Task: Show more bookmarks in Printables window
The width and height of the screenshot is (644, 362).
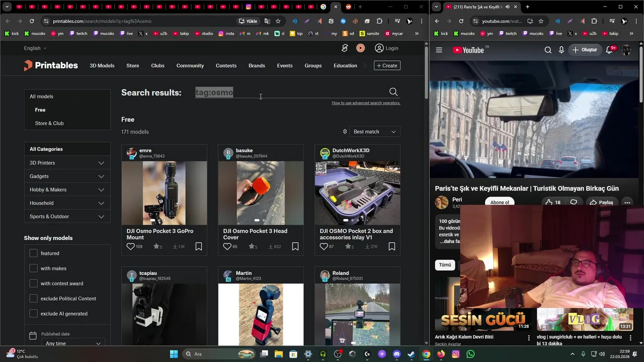Action: (x=417, y=33)
